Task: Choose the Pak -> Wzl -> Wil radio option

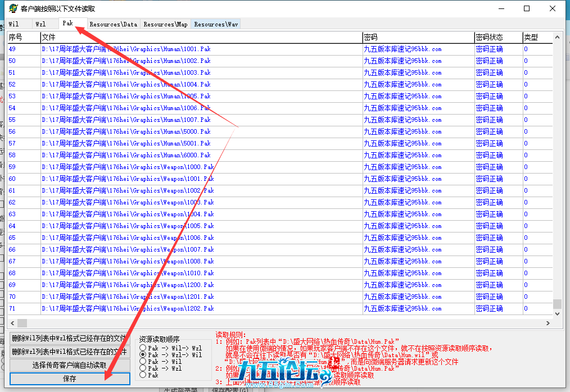Action: [x=143, y=355]
